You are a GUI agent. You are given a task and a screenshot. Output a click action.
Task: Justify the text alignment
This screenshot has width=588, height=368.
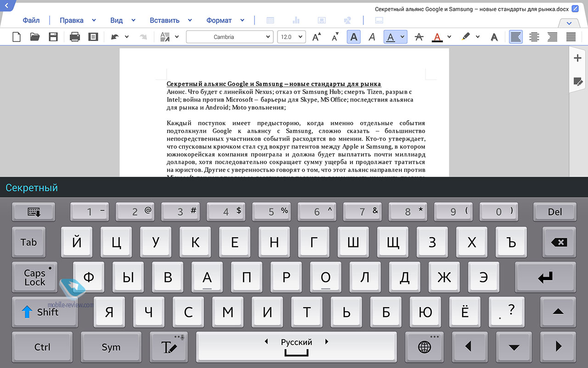click(x=571, y=37)
